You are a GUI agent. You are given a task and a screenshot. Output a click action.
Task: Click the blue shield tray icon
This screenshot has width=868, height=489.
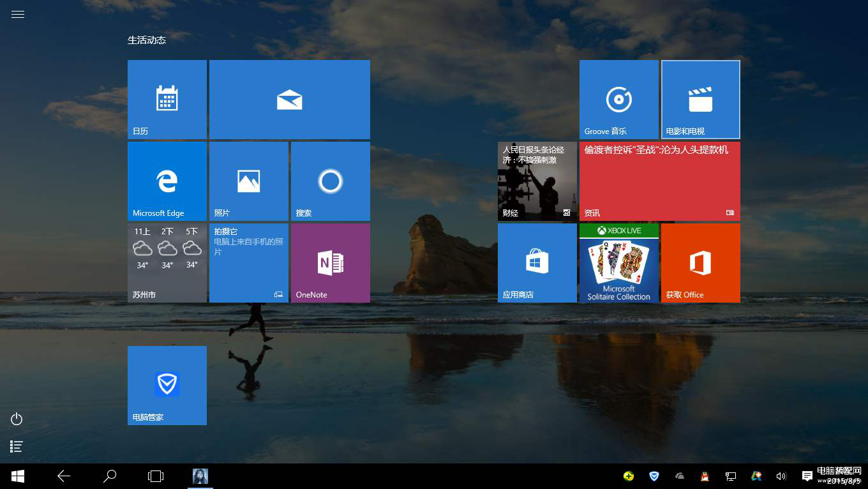click(654, 476)
